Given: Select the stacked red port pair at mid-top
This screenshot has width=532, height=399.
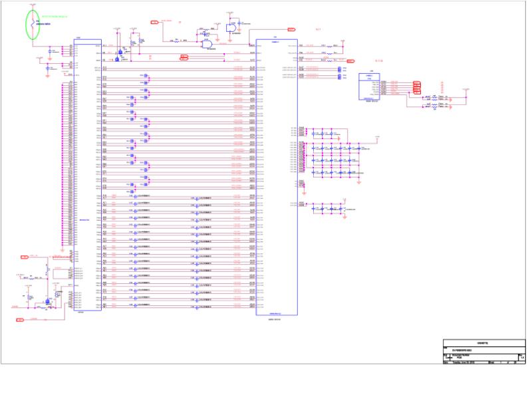Looking at the screenshot, I should (x=184, y=57).
